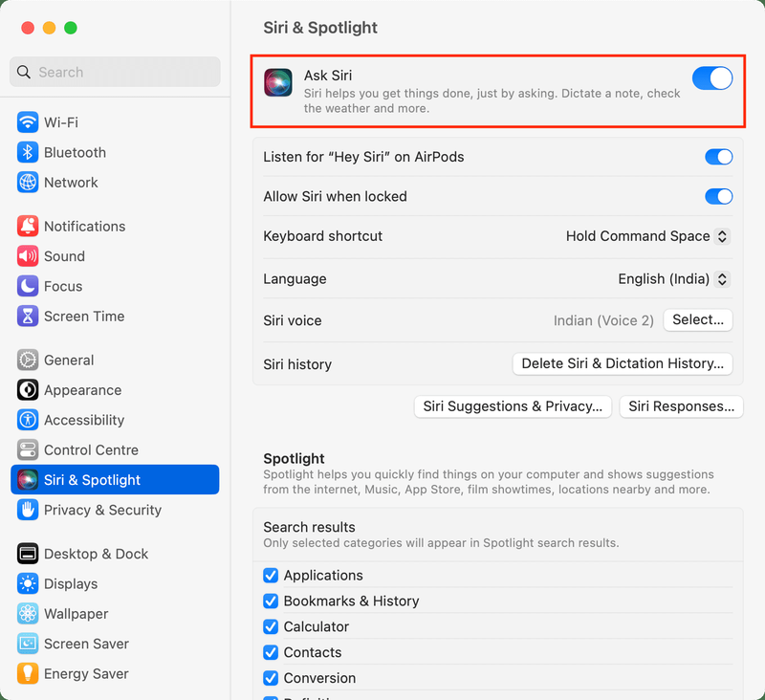Click the green full-screen window button
The image size is (765, 700).
tap(71, 28)
